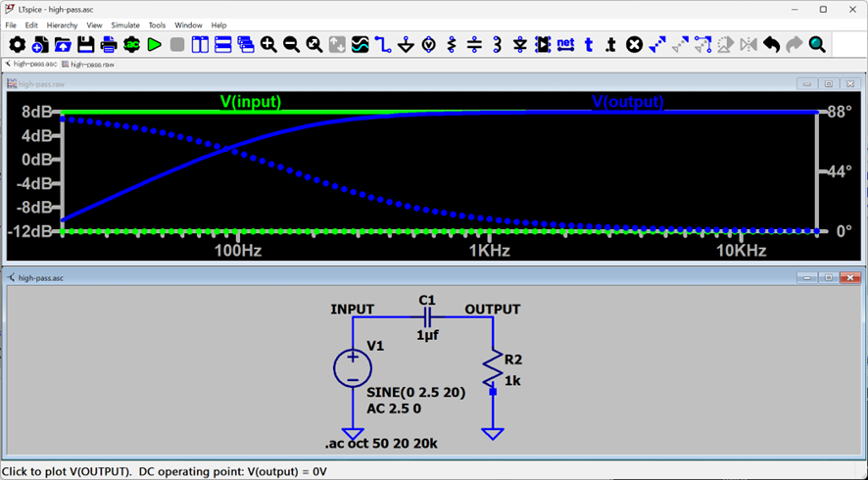Click the V(output) trace label

tap(627, 102)
